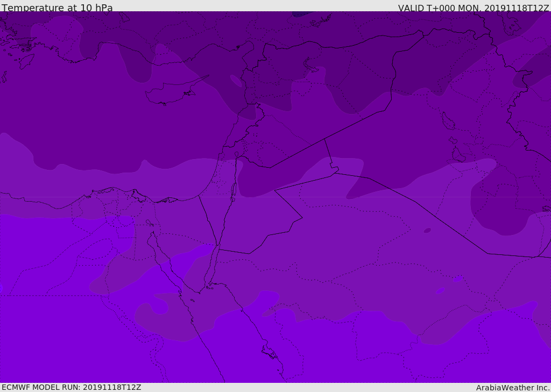
Task: Click the island of Cyprus on the map
Action: point(172,91)
